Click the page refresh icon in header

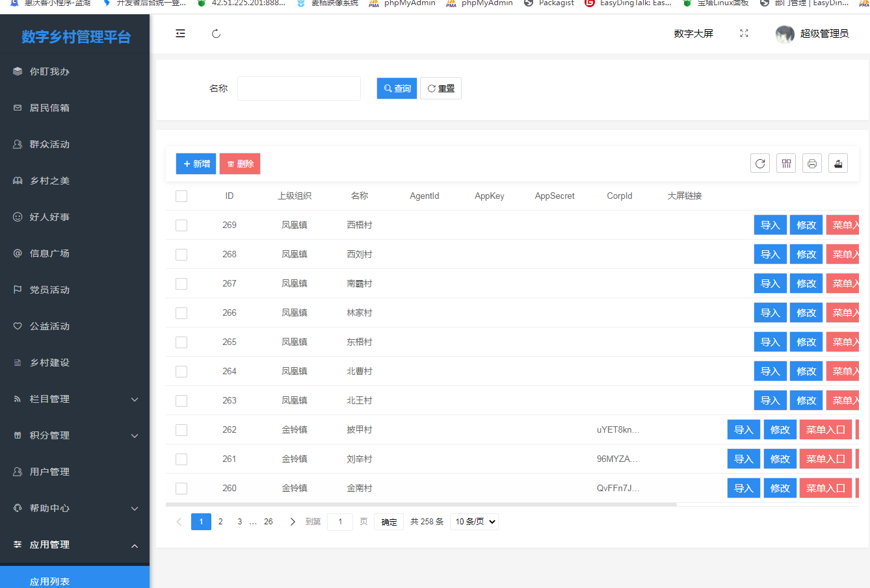(216, 34)
